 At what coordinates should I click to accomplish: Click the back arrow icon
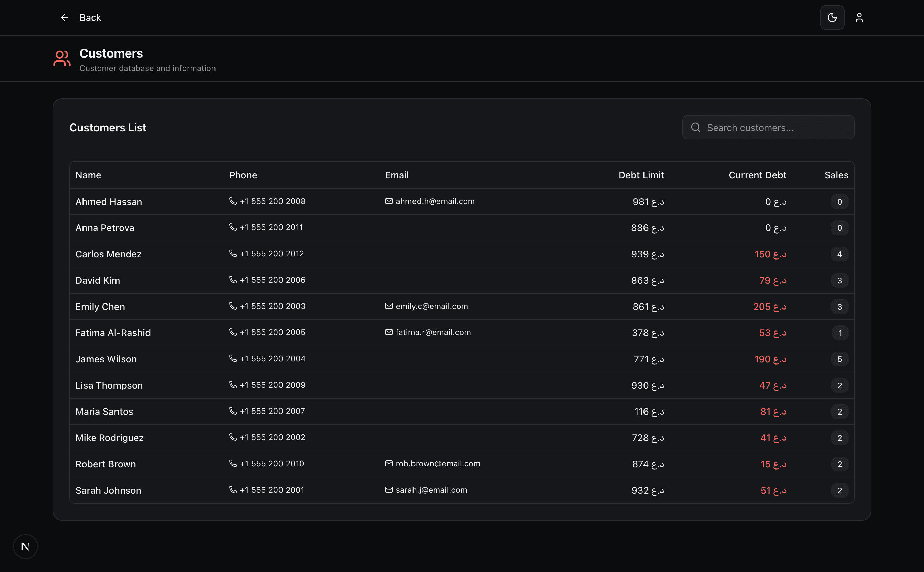65,17
